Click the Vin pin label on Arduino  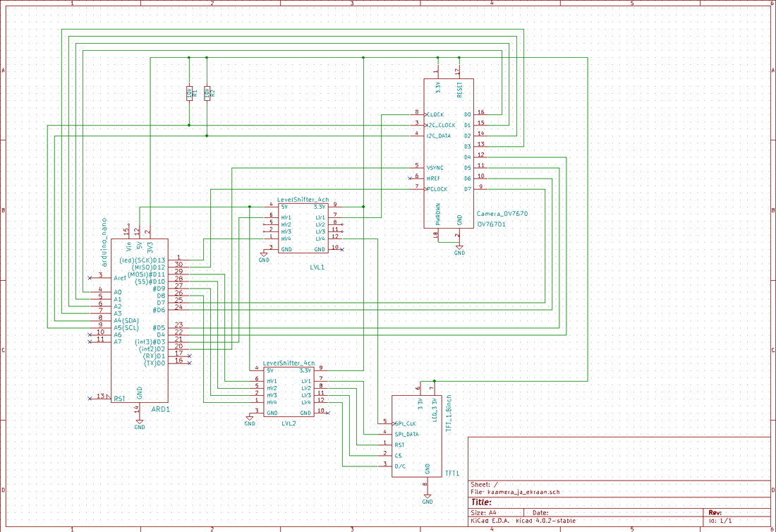click(x=128, y=246)
